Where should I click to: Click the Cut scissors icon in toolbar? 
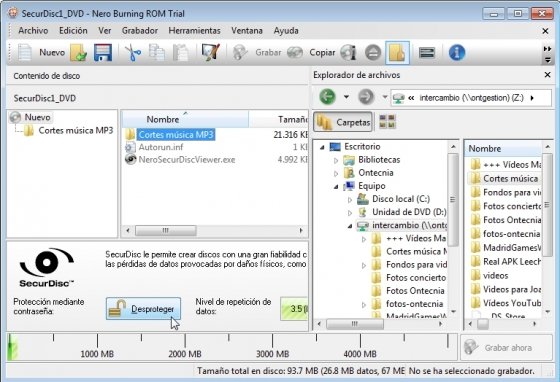pos(133,52)
